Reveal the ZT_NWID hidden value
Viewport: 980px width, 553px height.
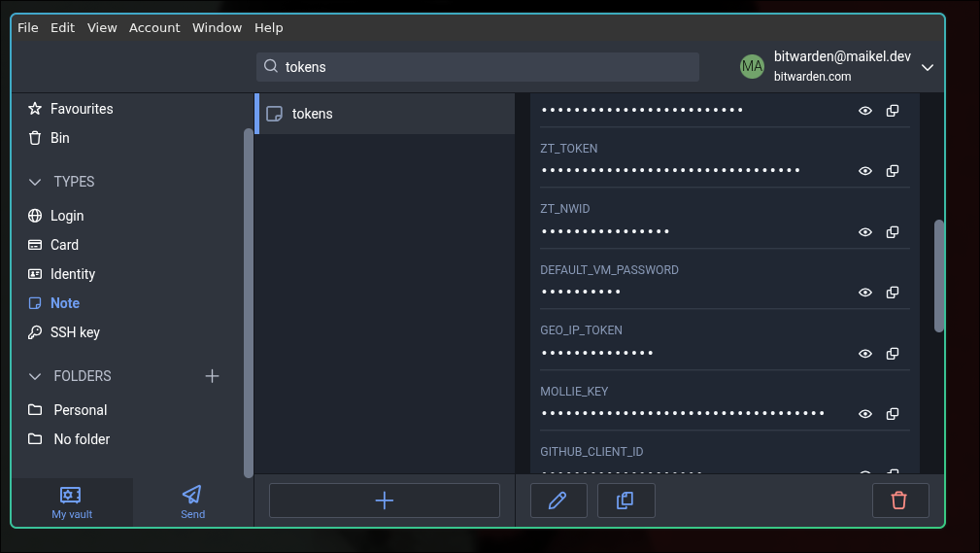click(864, 232)
